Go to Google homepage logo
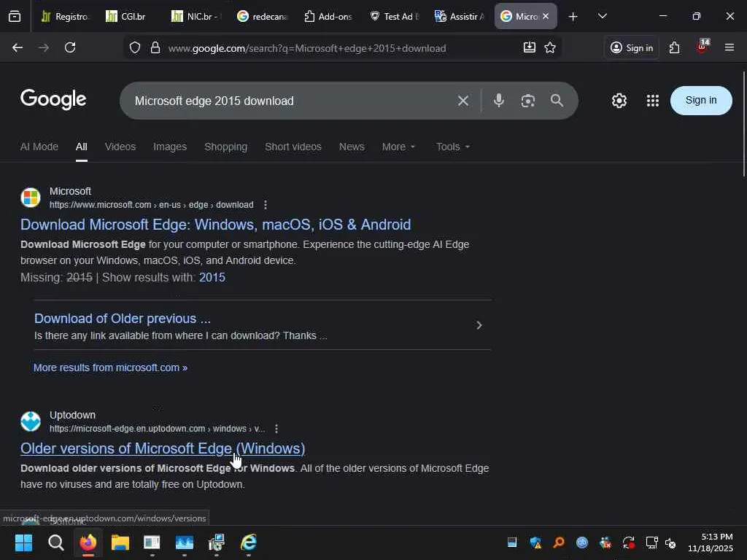The width and height of the screenshot is (747, 560). [53, 99]
